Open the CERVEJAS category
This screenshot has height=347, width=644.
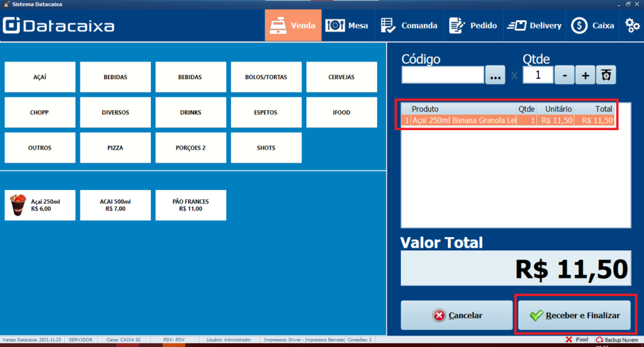(341, 77)
